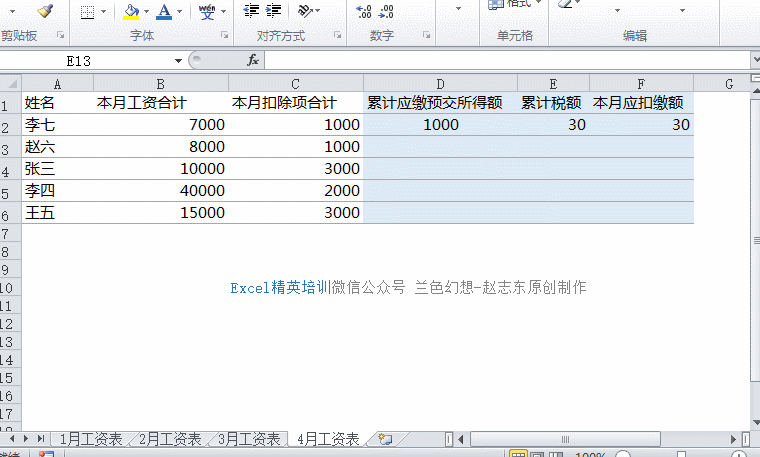Click the horizontal scrollbar thumb
The height and width of the screenshot is (457, 760).
[x=565, y=439]
